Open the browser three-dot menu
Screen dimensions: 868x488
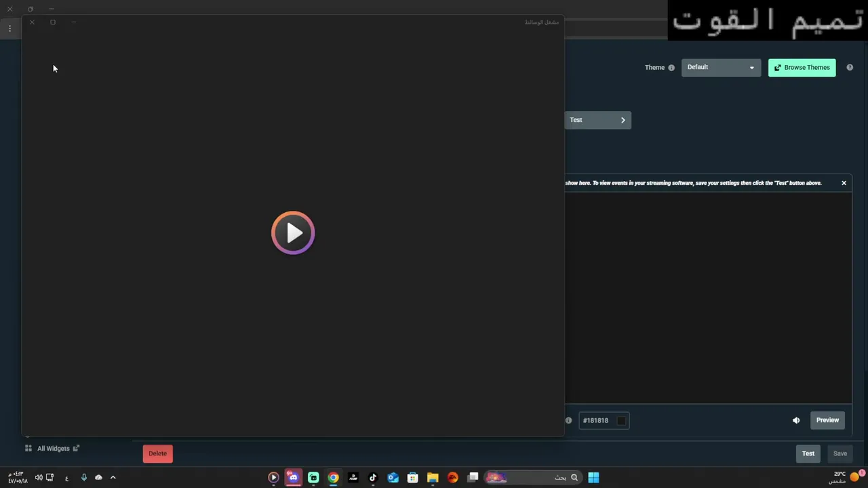[10, 28]
